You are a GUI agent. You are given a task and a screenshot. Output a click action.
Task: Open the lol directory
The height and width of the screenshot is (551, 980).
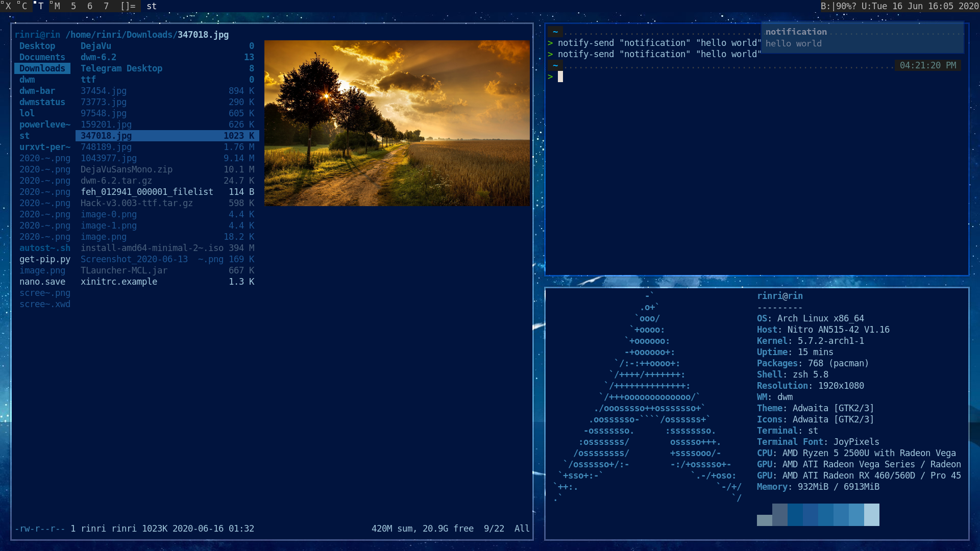(x=27, y=113)
